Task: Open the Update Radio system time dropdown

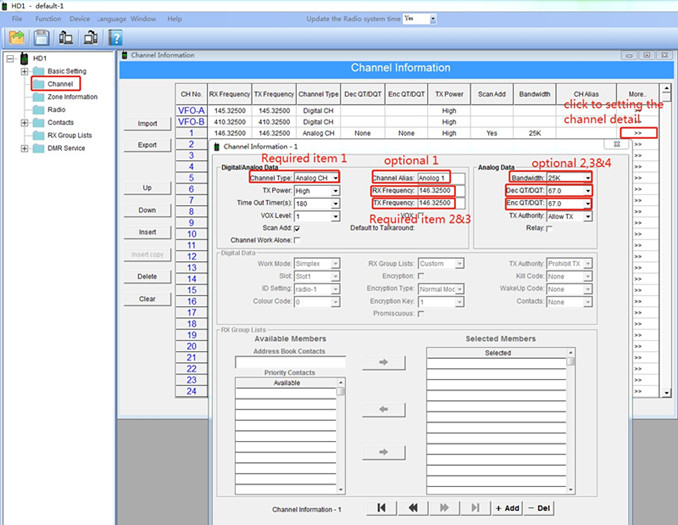Action: [433, 19]
